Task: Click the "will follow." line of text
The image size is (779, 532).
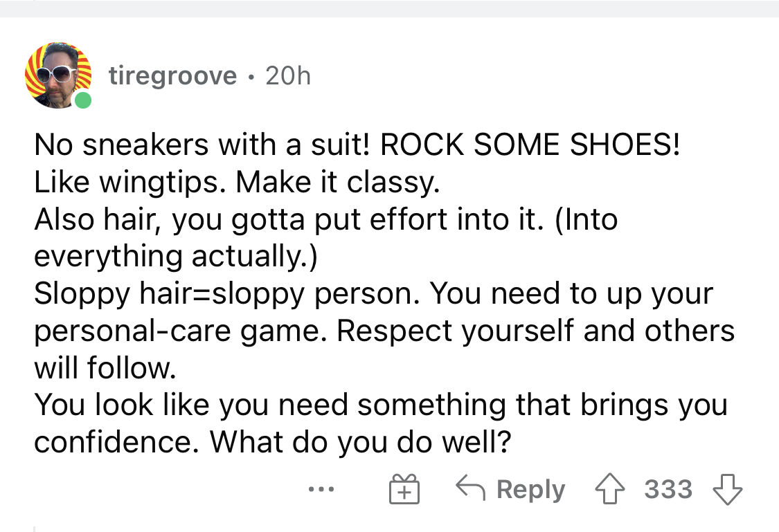Action: (x=105, y=368)
